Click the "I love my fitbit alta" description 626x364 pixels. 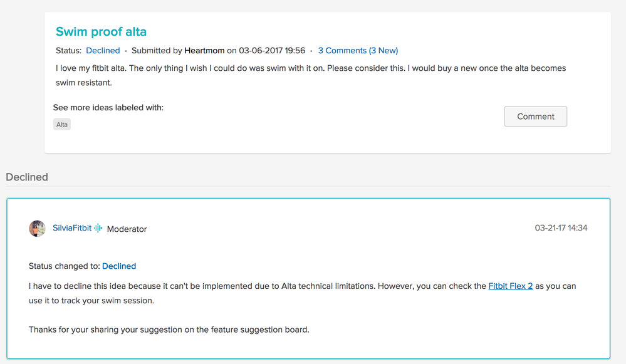311,75
